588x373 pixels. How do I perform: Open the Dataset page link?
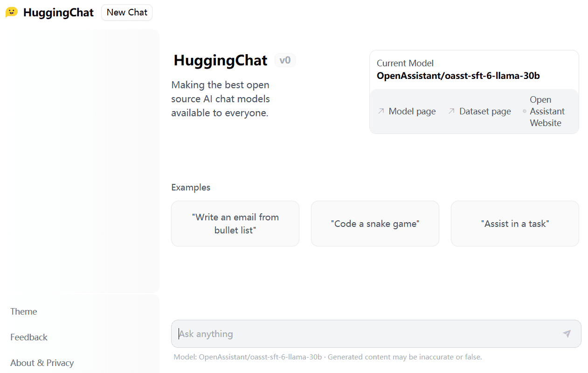484,111
